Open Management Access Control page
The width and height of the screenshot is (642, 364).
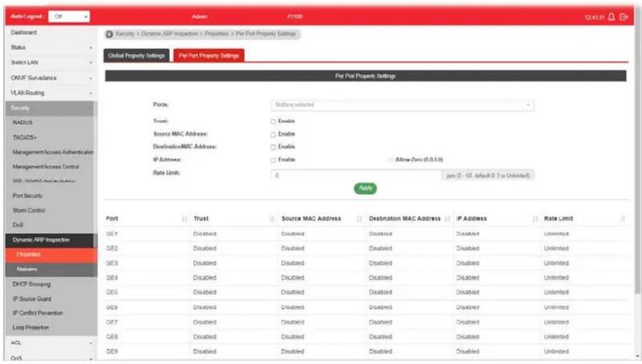46,167
